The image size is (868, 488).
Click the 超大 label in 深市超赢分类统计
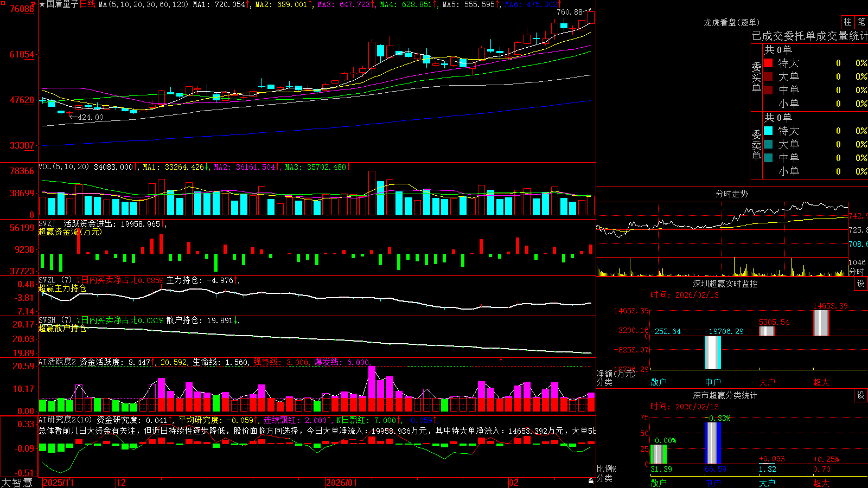click(x=821, y=483)
